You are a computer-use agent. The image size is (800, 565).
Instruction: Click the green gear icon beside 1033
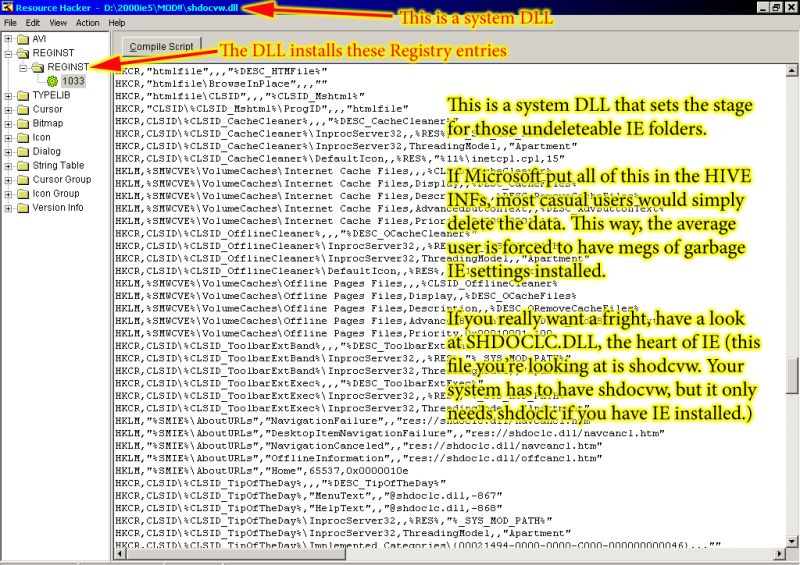tap(52, 81)
